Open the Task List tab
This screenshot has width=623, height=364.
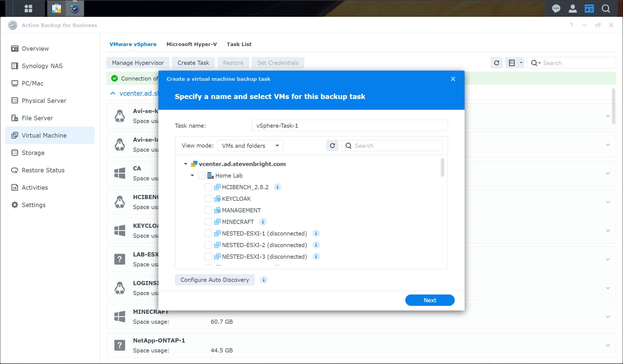coord(239,44)
